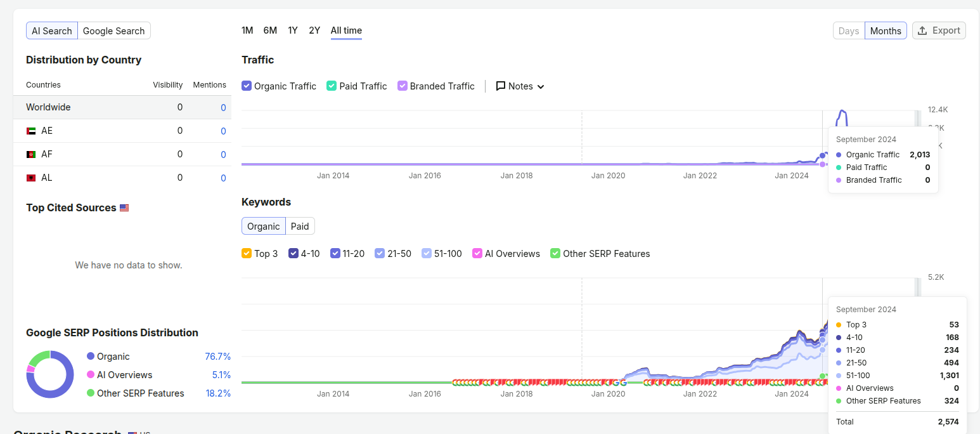
Task: Select the Organic tab under Keywords
Action: coord(263,226)
